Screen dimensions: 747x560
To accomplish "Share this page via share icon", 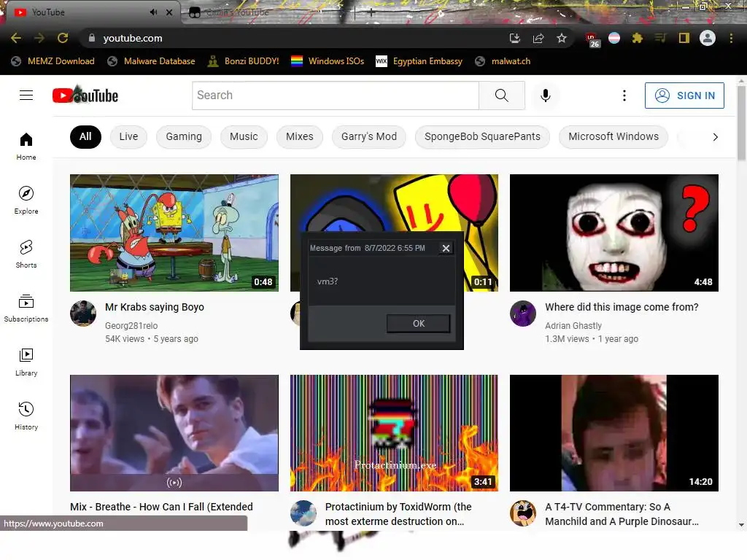I will [538, 38].
